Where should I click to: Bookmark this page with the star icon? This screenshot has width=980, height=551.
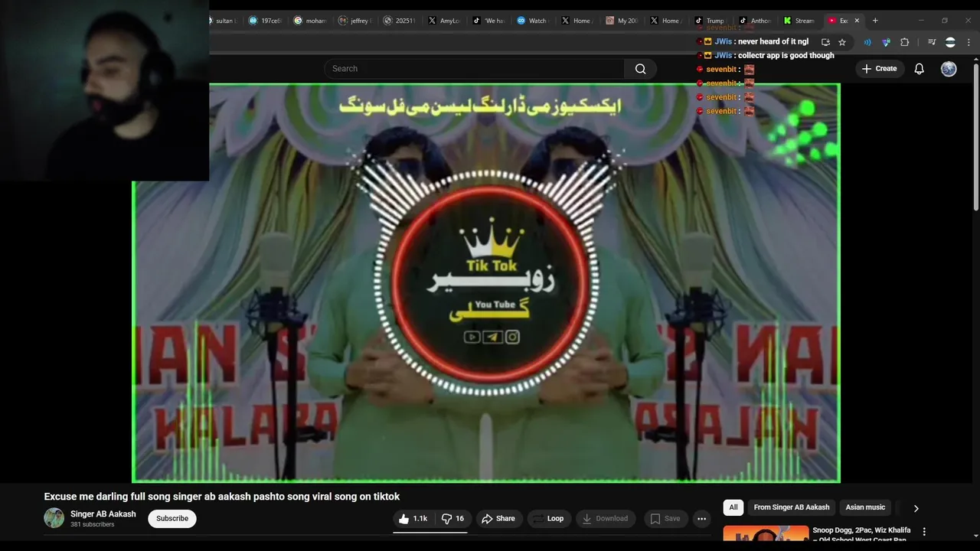(842, 42)
